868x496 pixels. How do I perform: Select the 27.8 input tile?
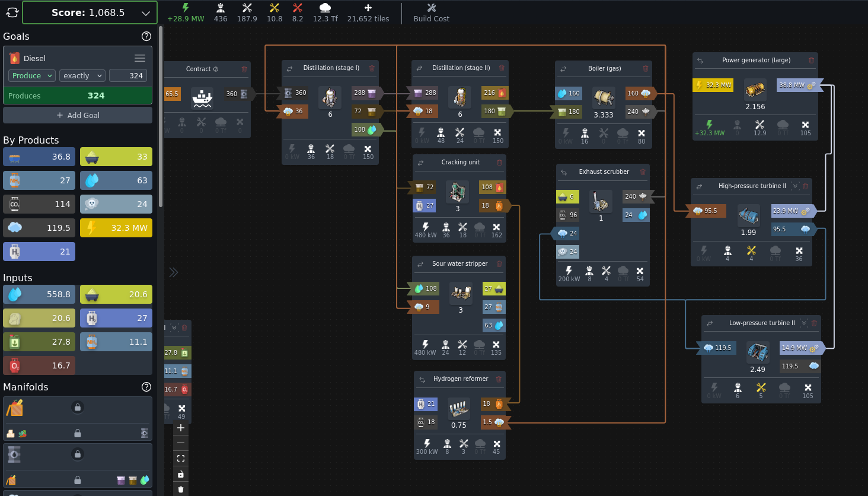pyautogui.click(x=39, y=342)
